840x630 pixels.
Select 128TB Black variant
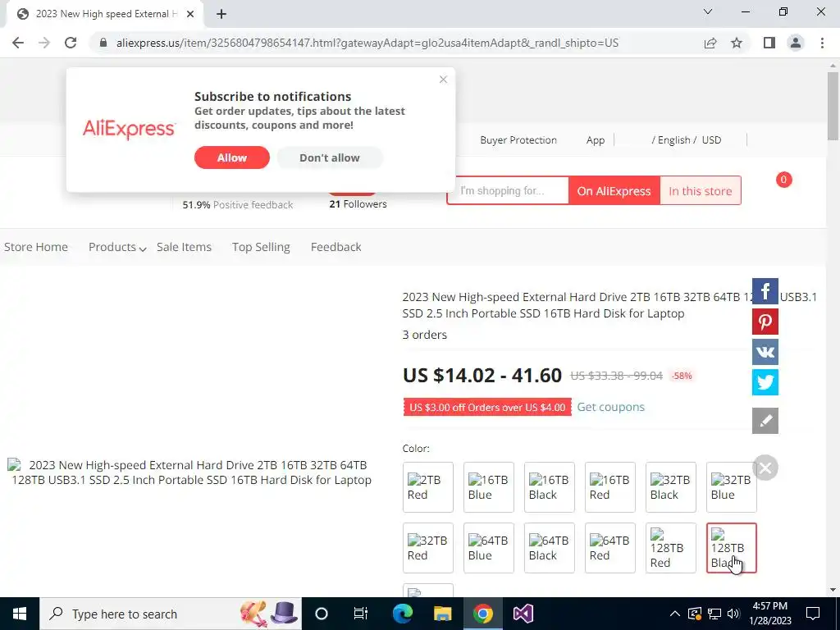pyautogui.click(x=731, y=548)
